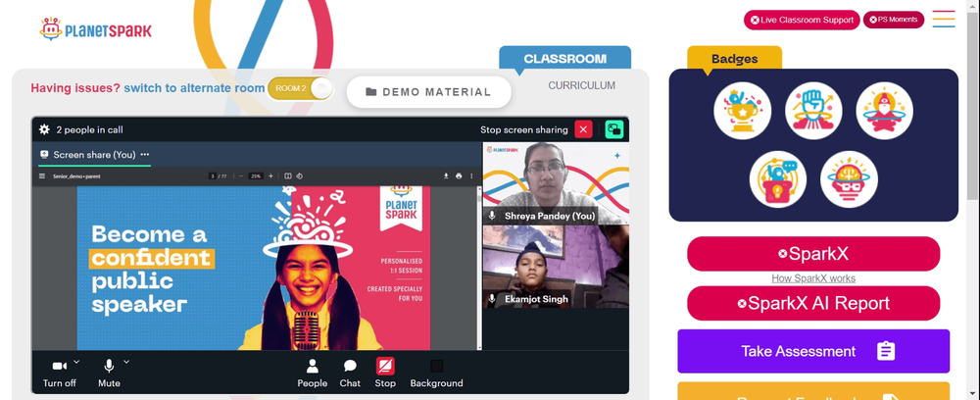Open DEMO MATERIAL folder button

point(429,92)
